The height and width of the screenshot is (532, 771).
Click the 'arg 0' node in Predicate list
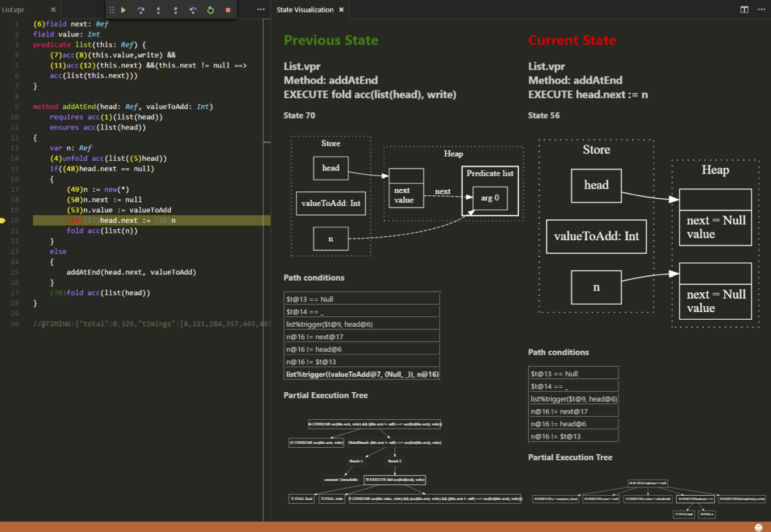pos(490,198)
